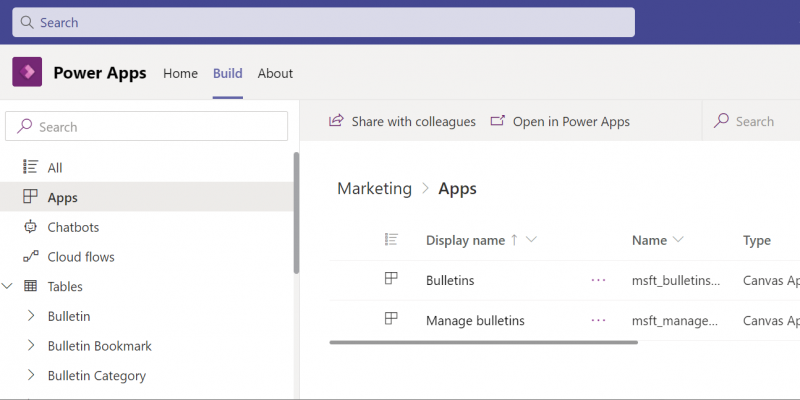Click the canvas app icon beside Bulletins

click(x=392, y=280)
